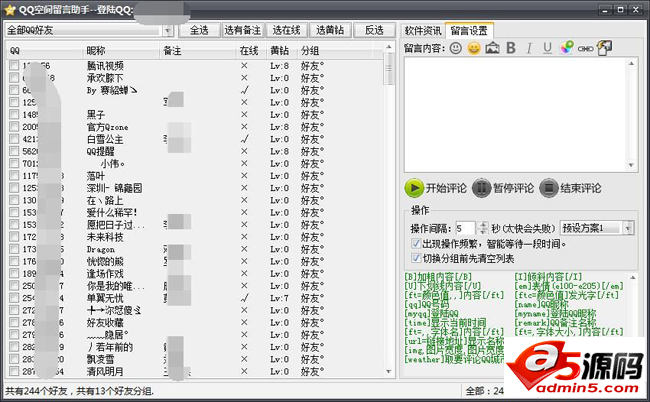
Task: Click message box scrollbar down arrow
Action: pyautogui.click(x=631, y=165)
